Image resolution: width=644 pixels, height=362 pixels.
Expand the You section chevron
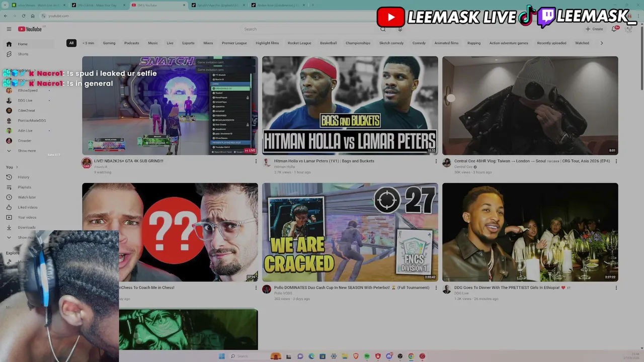point(17,167)
